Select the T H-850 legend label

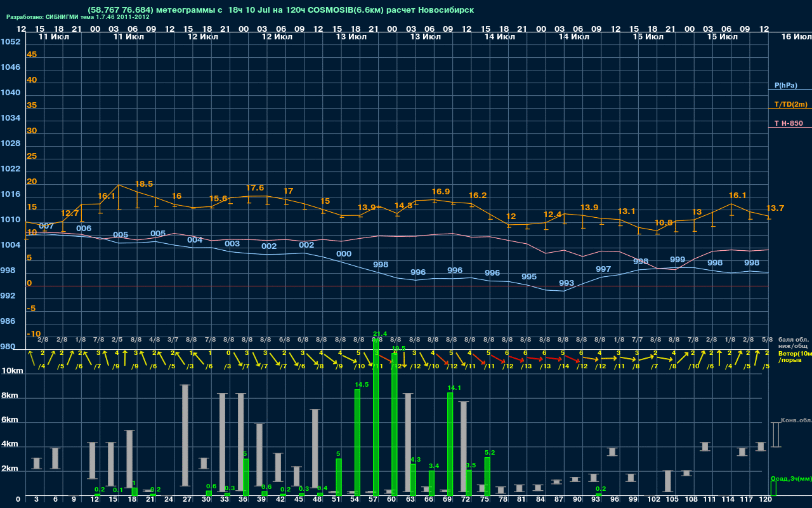tap(789, 123)
